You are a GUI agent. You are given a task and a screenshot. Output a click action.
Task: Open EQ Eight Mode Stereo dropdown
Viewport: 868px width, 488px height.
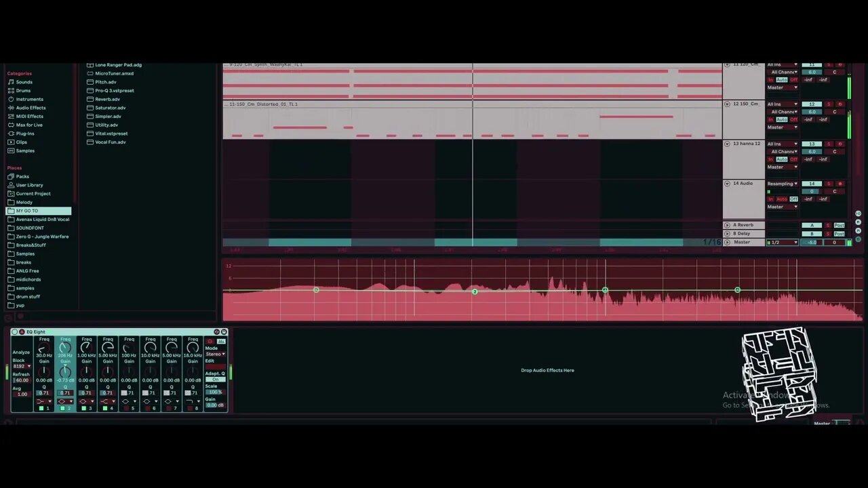click(x=215, y=354)
